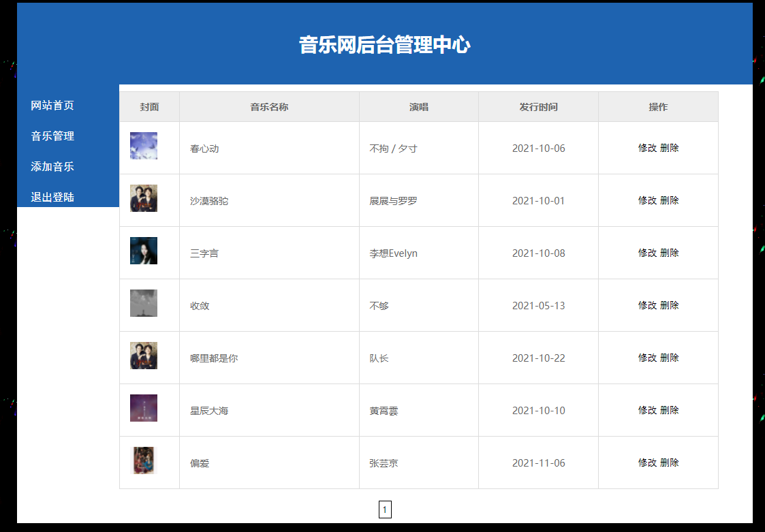Click the 三字言 cover thumbnail
Viewport: 765px width, 532px height.
(x=144, y=251)
